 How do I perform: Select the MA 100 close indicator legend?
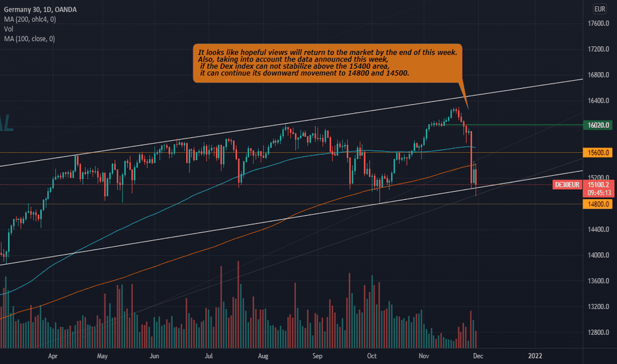point(30,39)
